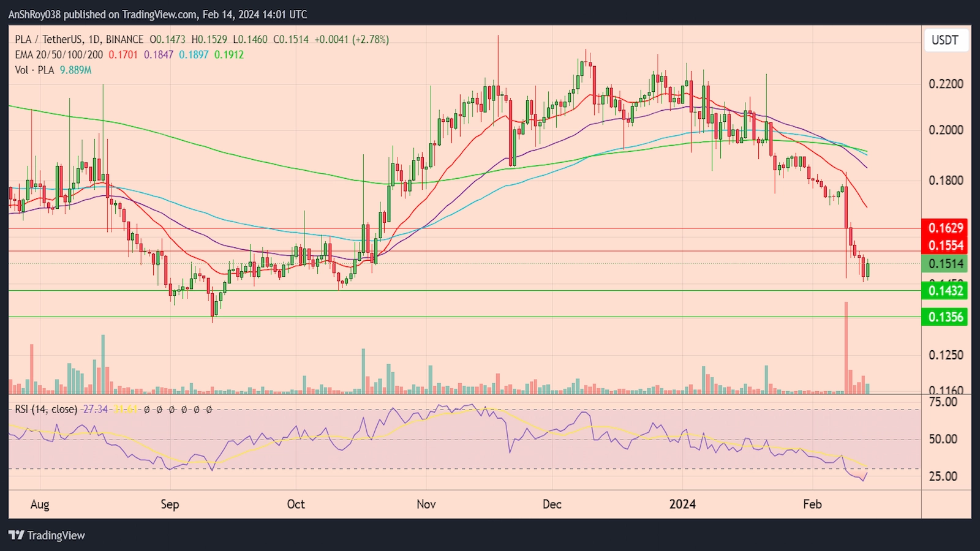Image resolution: width=980 pixels, height=551 pixels.
Task: Click the green 0.1432 support label
Action: point(945,291)
